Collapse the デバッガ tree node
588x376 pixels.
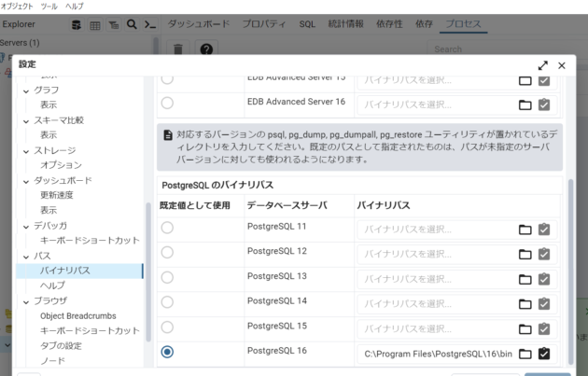(26, 227)
